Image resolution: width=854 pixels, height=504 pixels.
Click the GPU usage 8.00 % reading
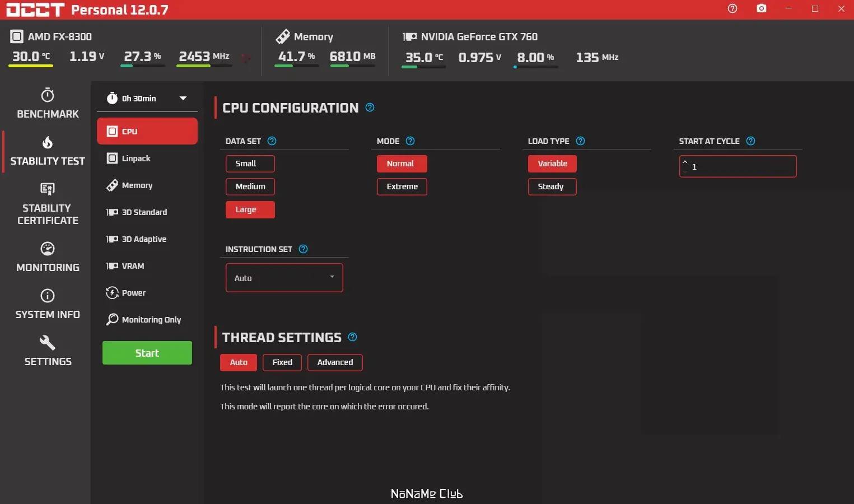(x=535, y=58)
